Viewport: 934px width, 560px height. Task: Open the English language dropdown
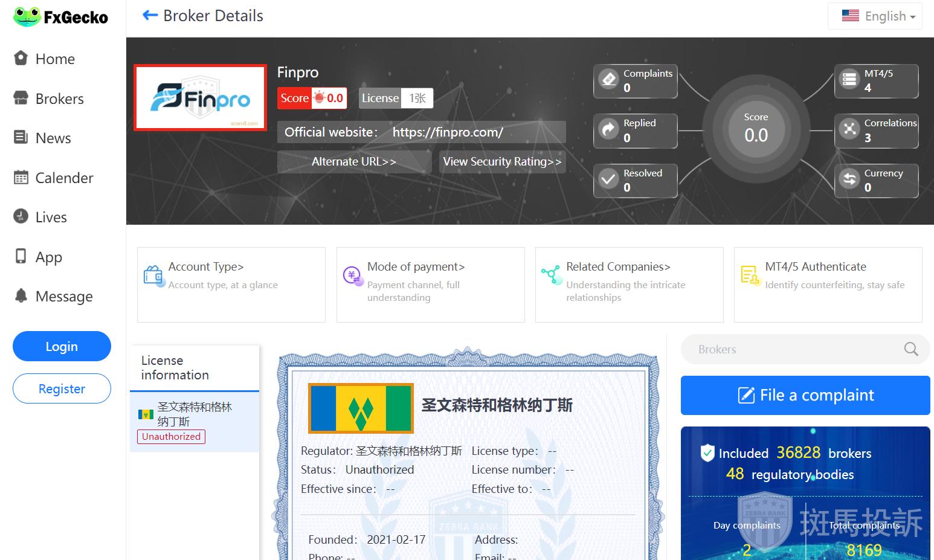click(879, 16)
